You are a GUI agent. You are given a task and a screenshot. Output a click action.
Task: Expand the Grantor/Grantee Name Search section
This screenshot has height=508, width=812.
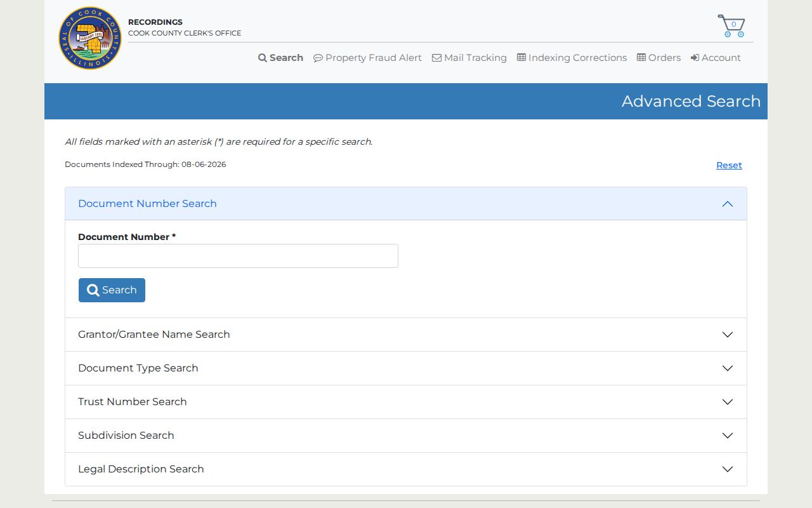406,335
